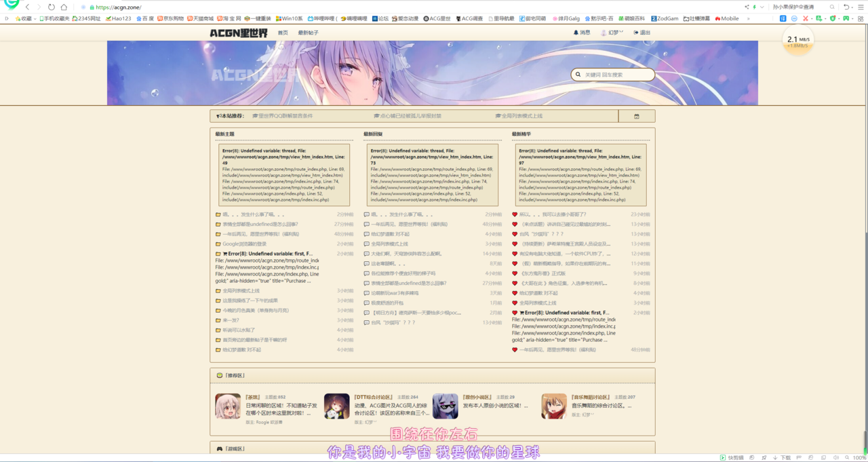Screen dimensions: 868x462
Task: Open the 京东购物 bookmark
Action: click(x=171, y=18)
